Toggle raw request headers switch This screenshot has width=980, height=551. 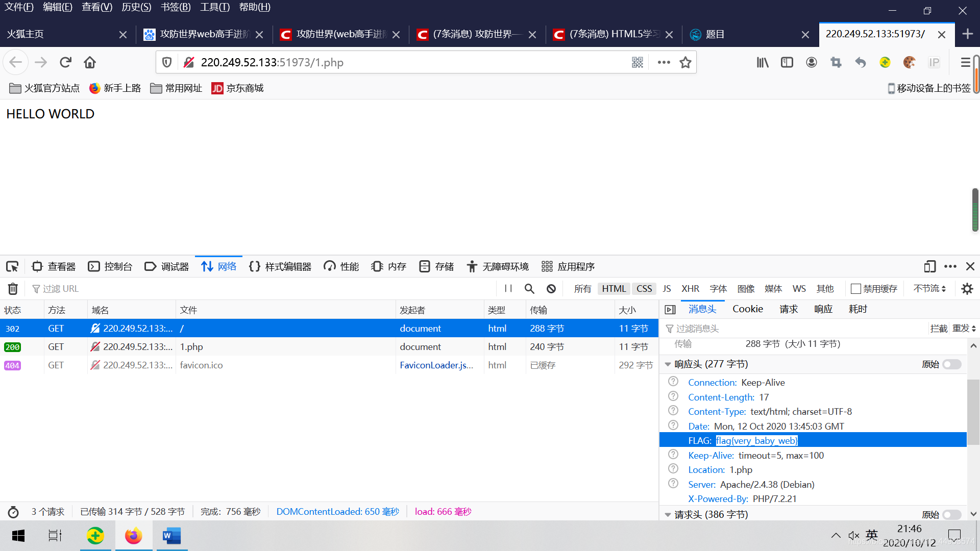pyautogui.click(x=952, y=514)
